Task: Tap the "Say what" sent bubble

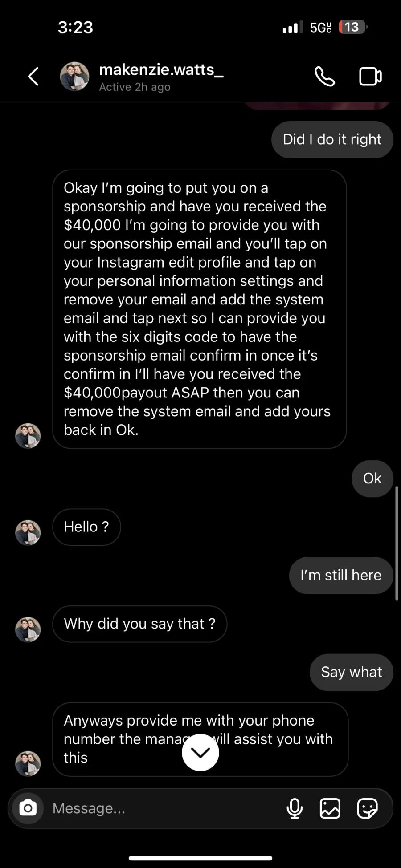Action: tap(352, 672)
